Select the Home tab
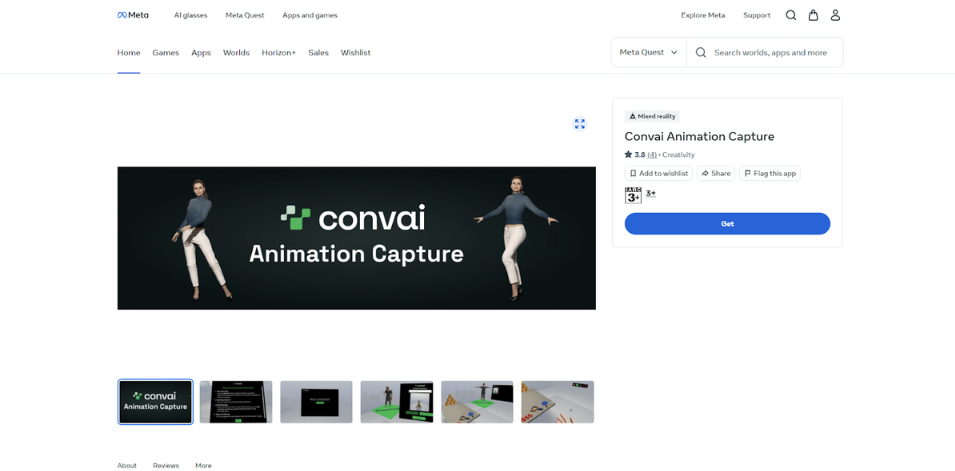 point(129,53)
